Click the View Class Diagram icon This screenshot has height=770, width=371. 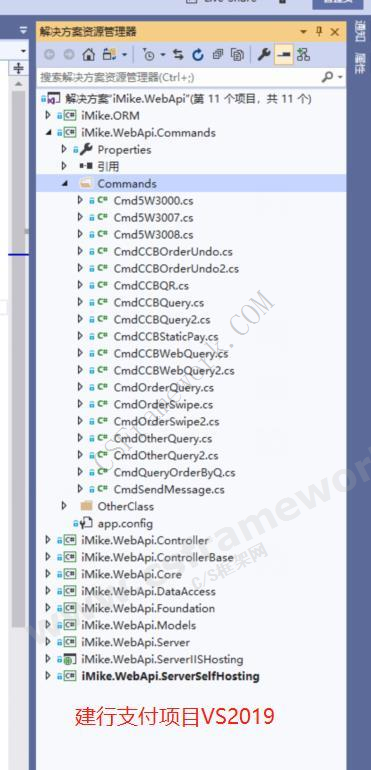(303, 55)
